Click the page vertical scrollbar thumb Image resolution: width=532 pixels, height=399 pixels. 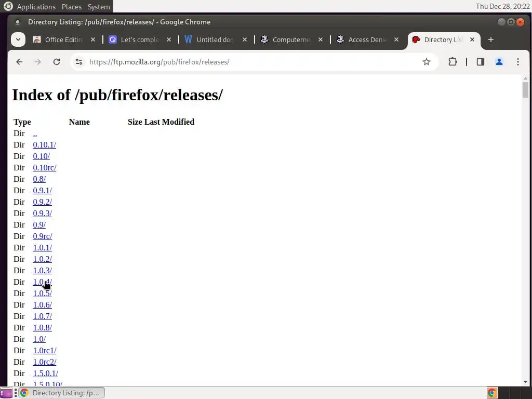point(525,90)
